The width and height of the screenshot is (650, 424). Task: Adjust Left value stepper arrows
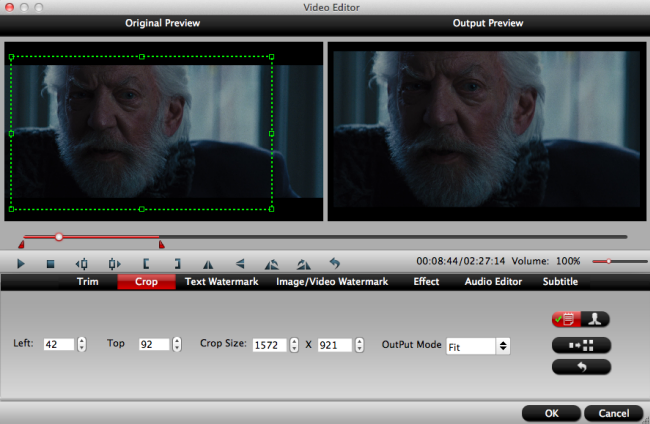pyautogui.click(x=82, y=344)
